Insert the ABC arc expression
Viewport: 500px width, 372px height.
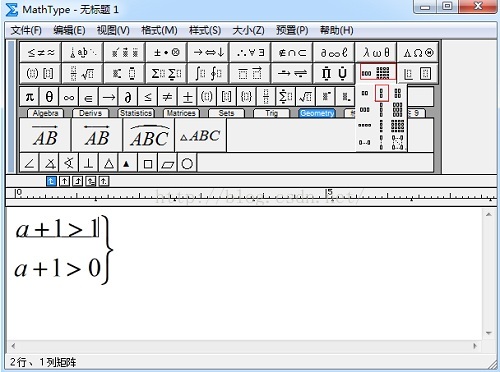[x=149, y=135]
